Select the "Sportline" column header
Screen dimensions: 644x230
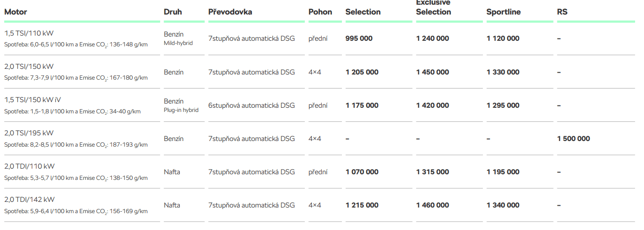503,12
